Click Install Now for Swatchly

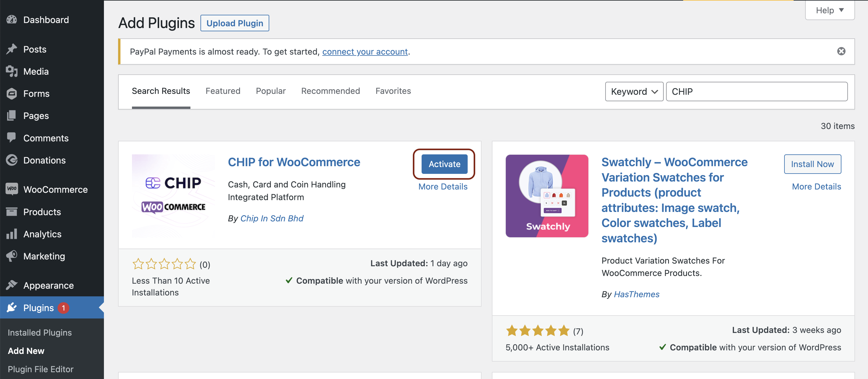point(812,164)
